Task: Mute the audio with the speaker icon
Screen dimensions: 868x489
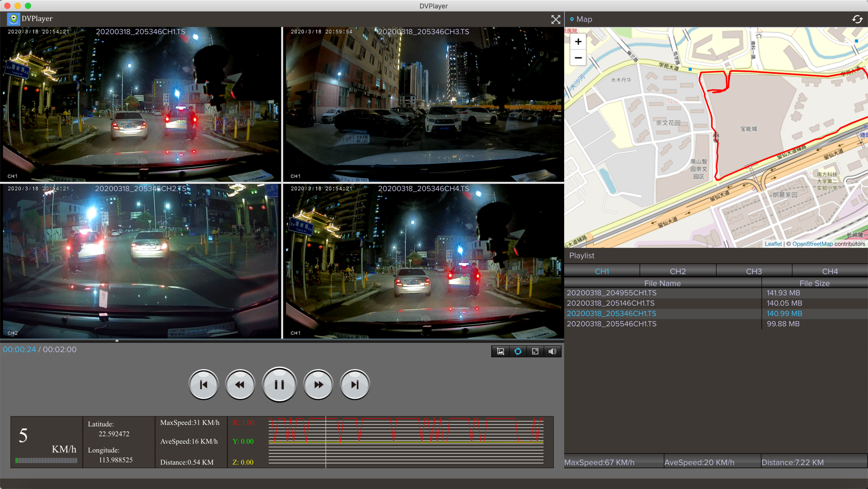Action: [552, 351]
